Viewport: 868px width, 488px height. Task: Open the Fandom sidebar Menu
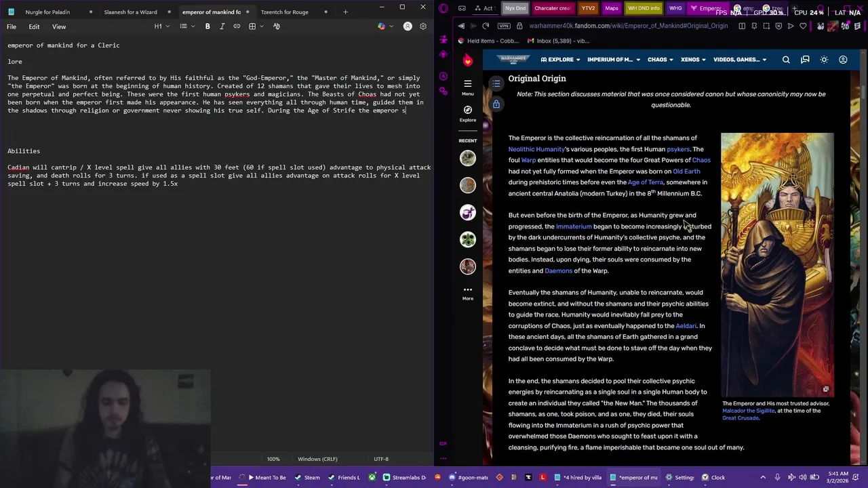coord(467,87)
